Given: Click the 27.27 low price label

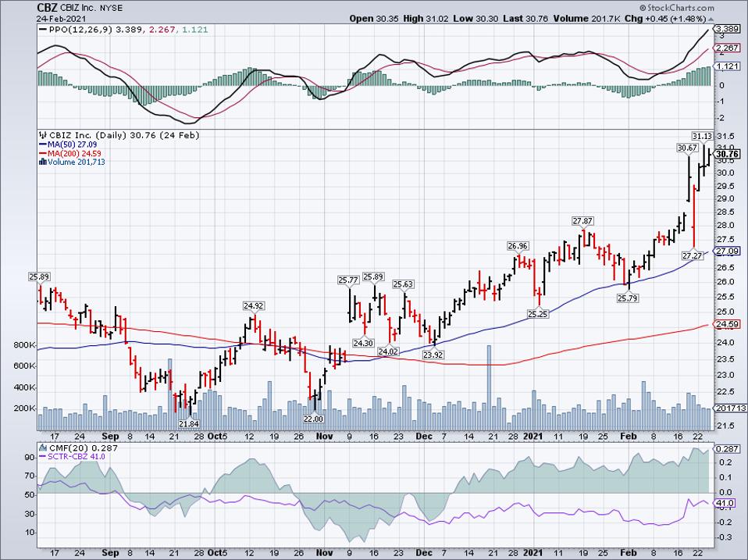Looking at the screenshot, I should (693, 256).
